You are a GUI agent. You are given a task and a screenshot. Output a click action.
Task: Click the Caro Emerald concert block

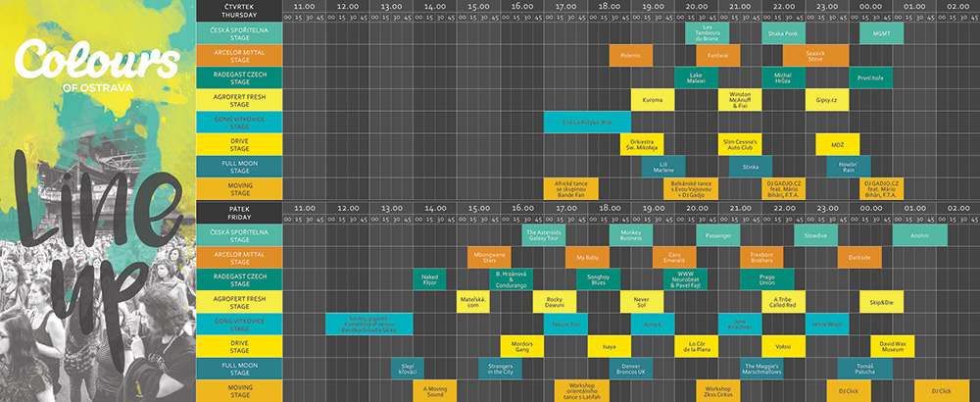tap(674, 258)
